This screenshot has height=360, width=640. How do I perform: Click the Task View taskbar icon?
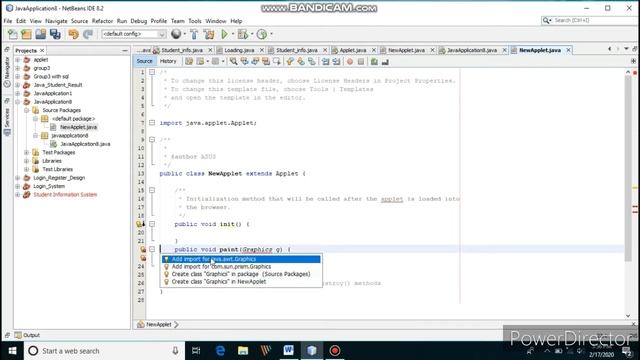196,351
